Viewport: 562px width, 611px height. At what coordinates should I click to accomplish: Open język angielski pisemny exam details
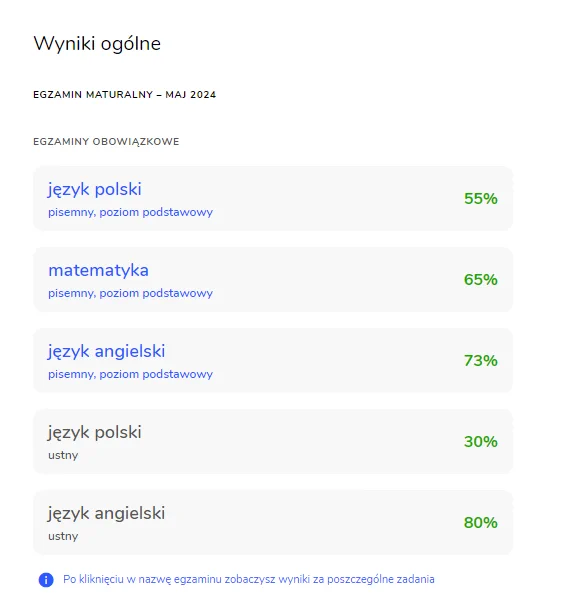tap(106, 352)
